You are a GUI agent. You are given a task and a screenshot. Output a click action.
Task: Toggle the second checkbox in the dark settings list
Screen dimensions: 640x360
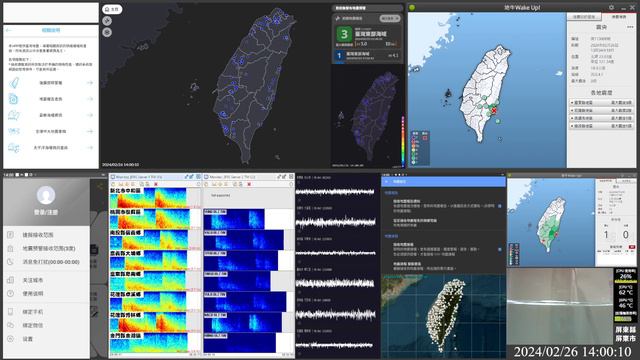click(x=500, y=249)
